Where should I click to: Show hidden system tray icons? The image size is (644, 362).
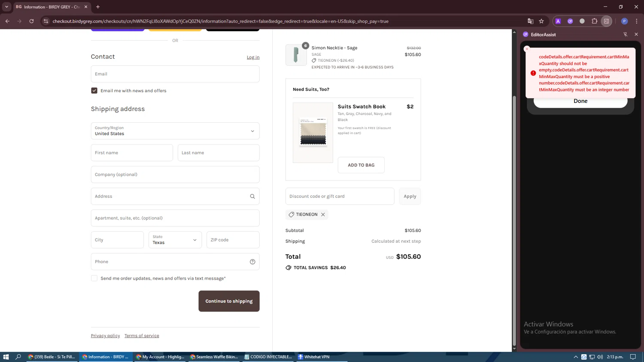click(x=576, y=357)
